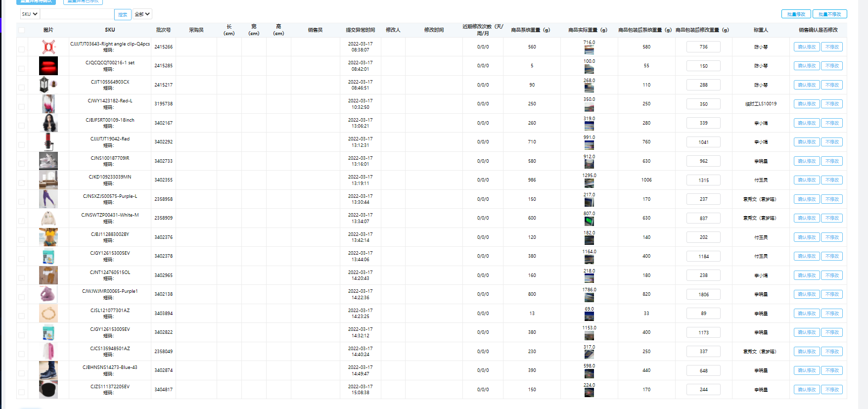Open weight photo under 716.0 actual weight
Image resolution: width=868 pixels, height=409 pixels.
point(589,50)
